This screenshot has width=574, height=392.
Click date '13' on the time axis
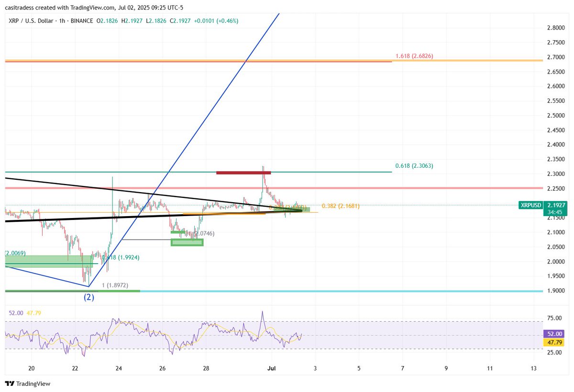(534, 368)
